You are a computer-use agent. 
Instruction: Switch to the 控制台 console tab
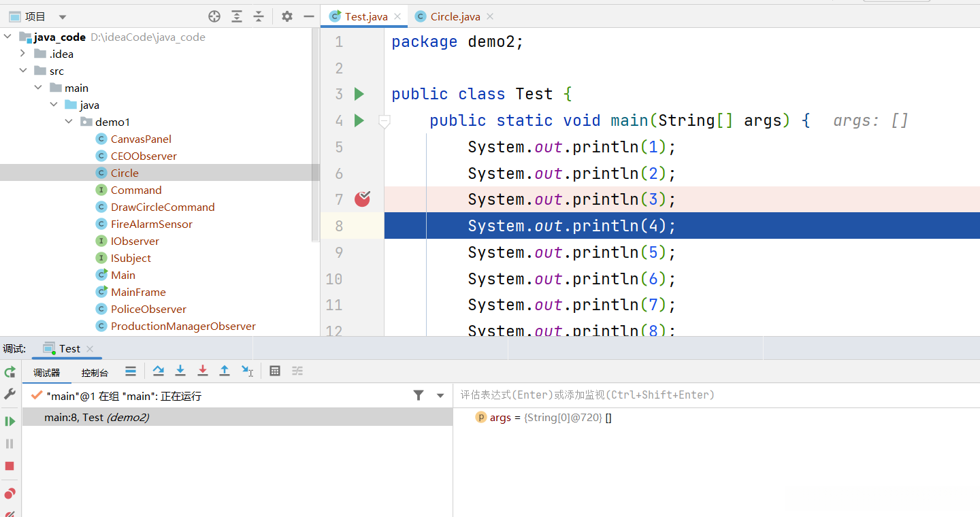pyautogui.click(x=95, y=372)
